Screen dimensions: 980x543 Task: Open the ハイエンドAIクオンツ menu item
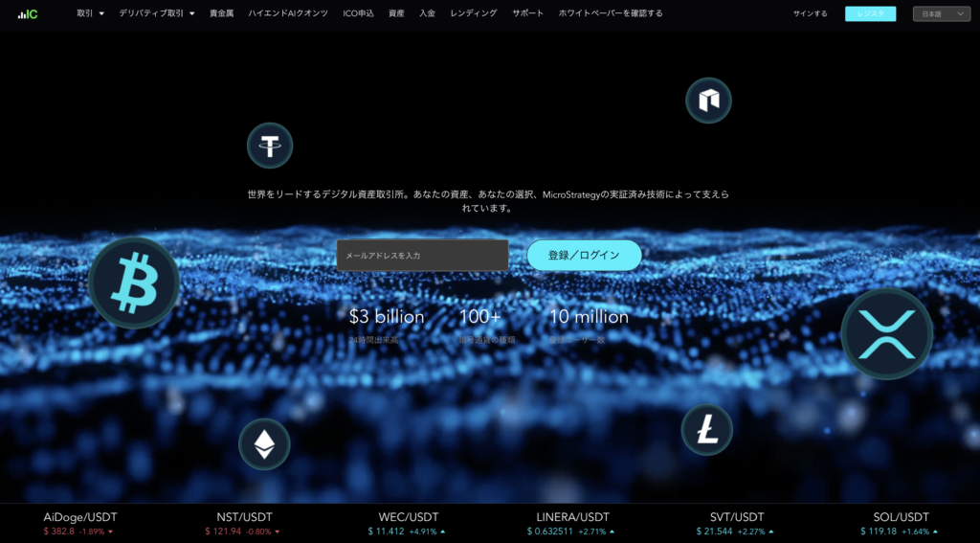[288, 13]
